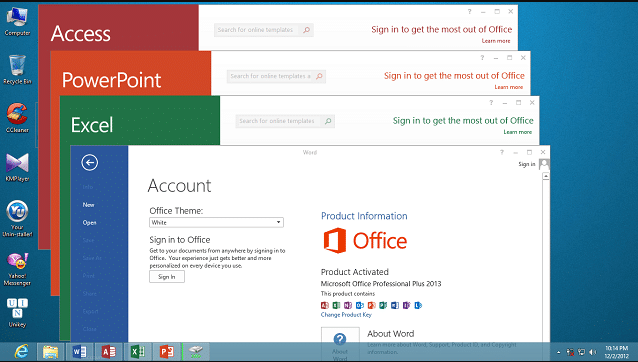Open the Recycle Bin desktop icon

tap(17, 70)
